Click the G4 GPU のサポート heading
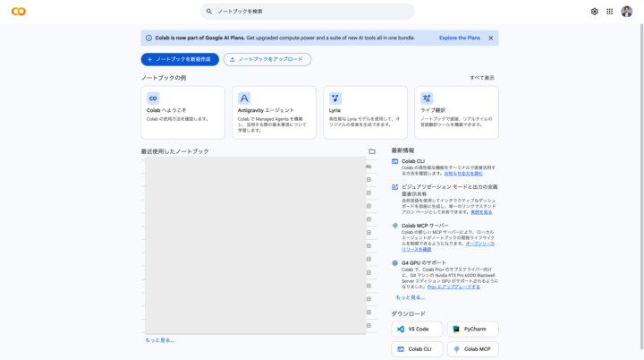Viewport: 644px width, 360px height. click(x=423, y=263)
